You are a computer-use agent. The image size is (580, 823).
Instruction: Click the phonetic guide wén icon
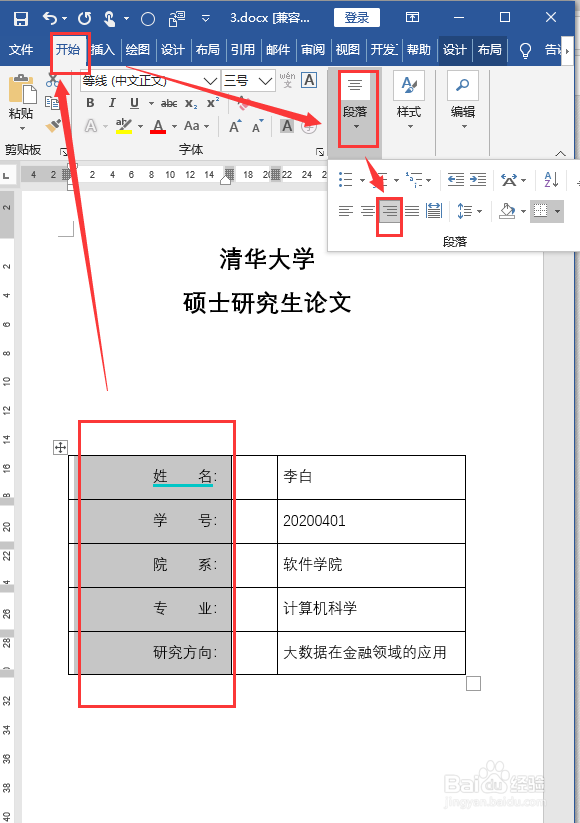[x=287, y=80]
